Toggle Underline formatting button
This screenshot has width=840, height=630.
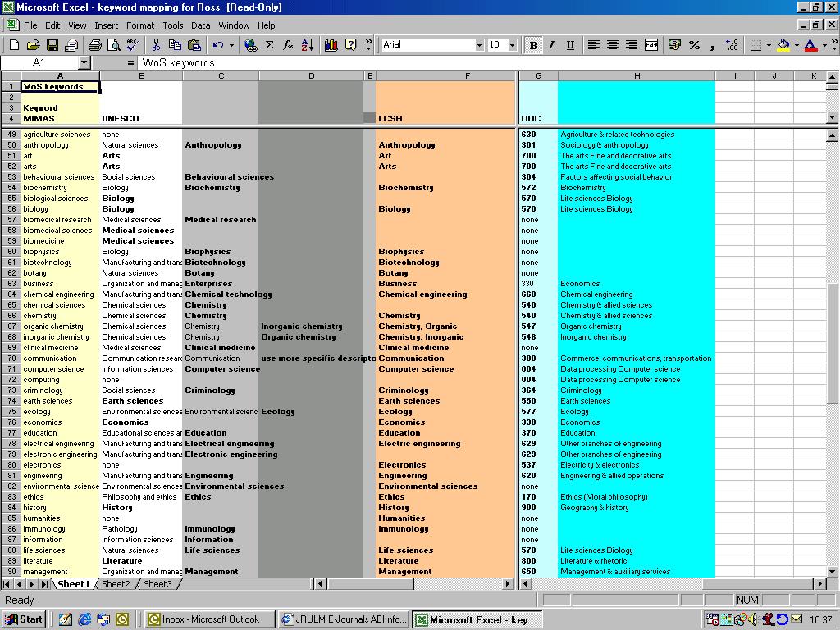(x=571, y=45)
